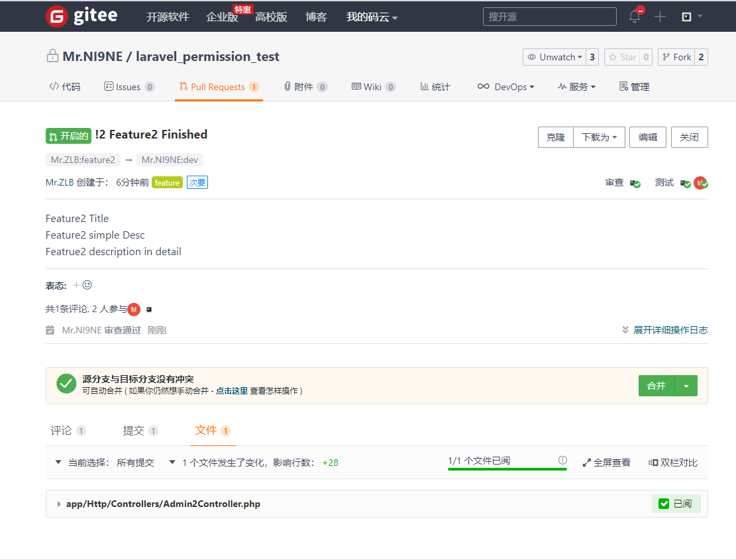Add an emoji reaction with the smiley icon
Image resolution: width=736 pixels, height=560 pixels.
[87, 285]
